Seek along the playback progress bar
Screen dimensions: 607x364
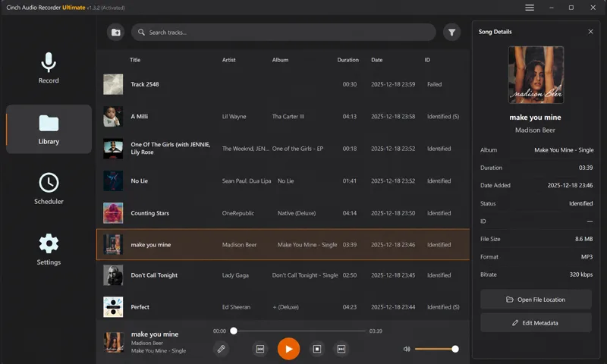(299, 331)
